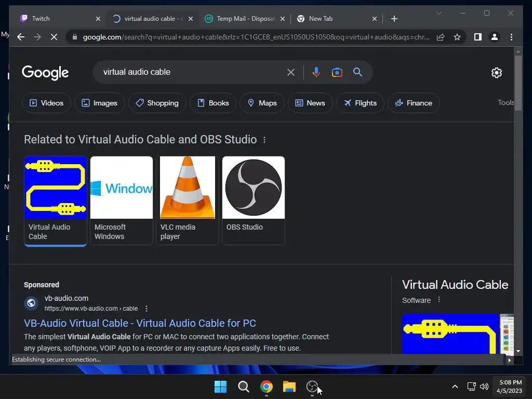Open OBS Studio from taskbar
Viewport: 532px width, 399px height.
[x=312, y=387]
